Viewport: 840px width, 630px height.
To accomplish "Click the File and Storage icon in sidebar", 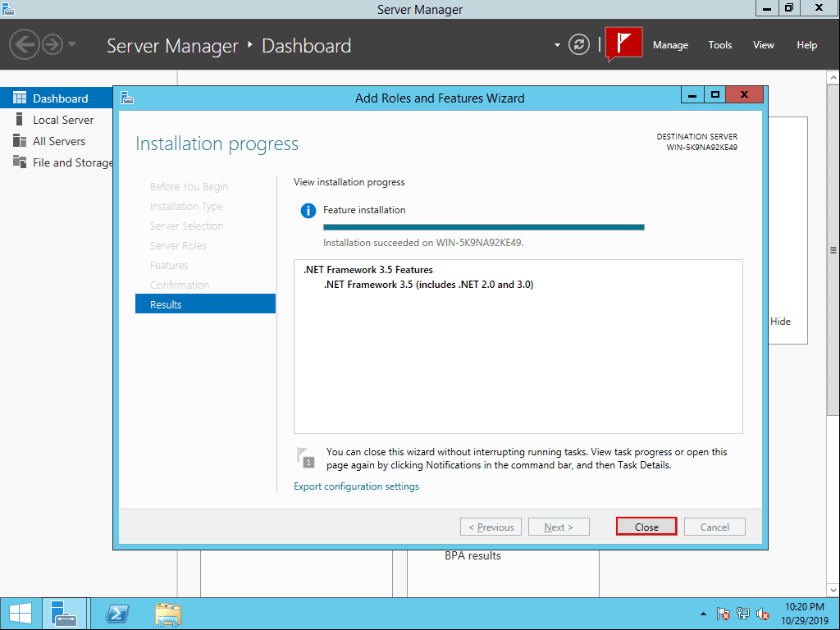I will (20, 162).
